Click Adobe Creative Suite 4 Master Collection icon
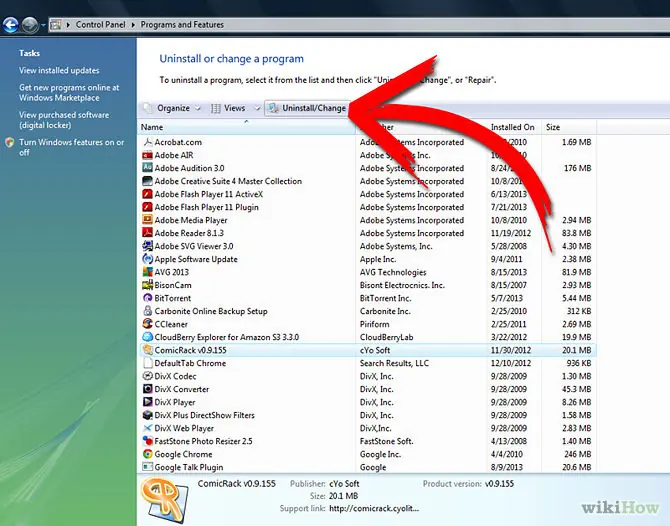 pos(147,181)
